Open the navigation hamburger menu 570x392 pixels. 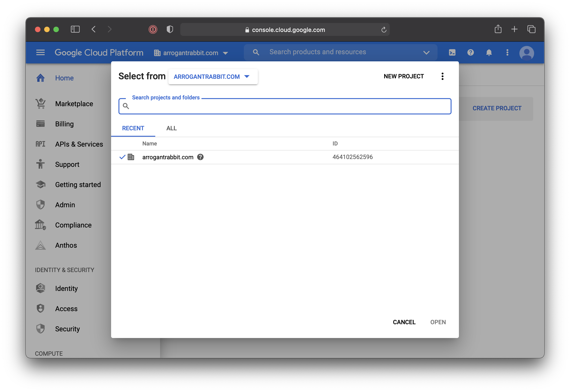click(40, 52)
